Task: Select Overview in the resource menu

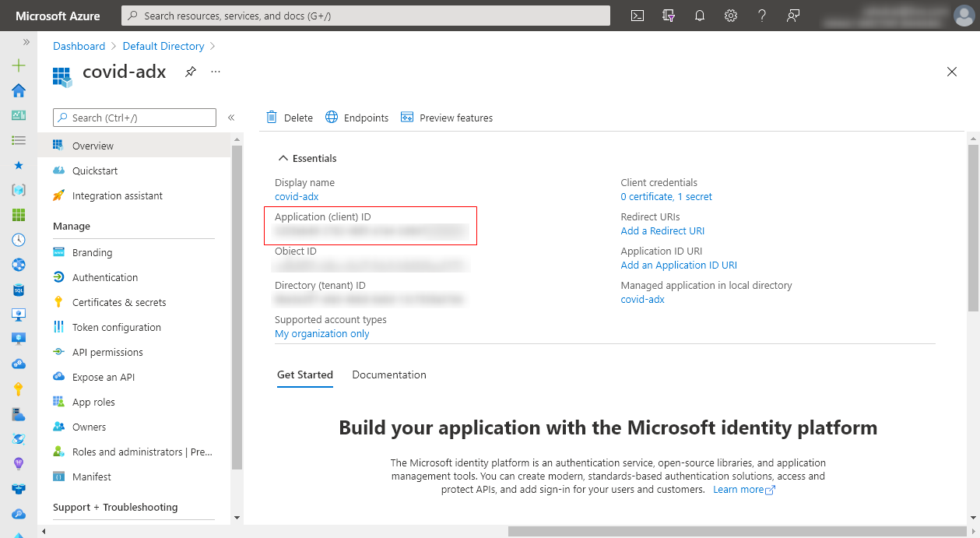Action: click(x=134, y=146)
